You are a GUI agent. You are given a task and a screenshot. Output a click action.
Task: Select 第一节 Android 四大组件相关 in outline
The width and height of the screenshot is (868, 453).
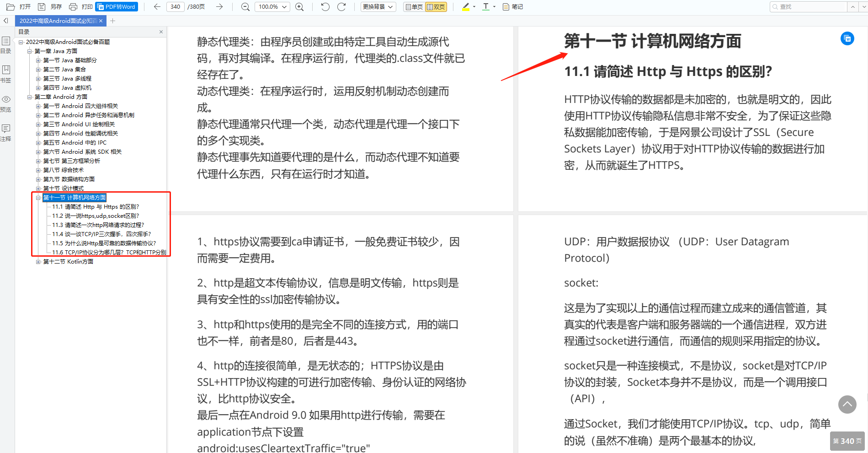point(80,106)
